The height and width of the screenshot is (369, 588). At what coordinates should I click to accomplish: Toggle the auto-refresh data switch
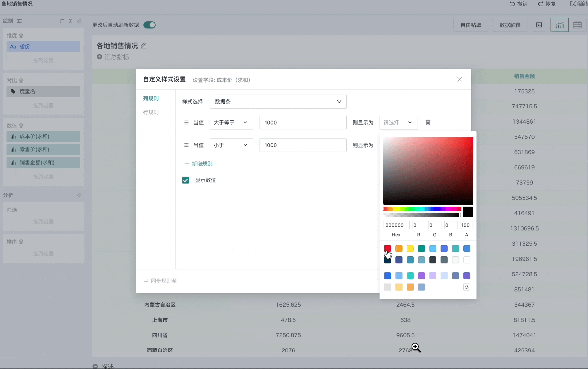pos(149,25)
